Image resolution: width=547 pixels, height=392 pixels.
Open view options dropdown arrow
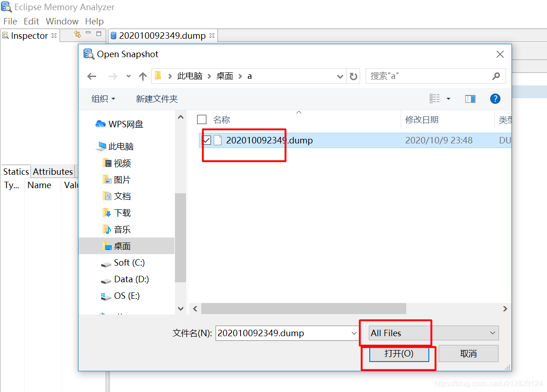pyautogui.click(x=448, y=99)
